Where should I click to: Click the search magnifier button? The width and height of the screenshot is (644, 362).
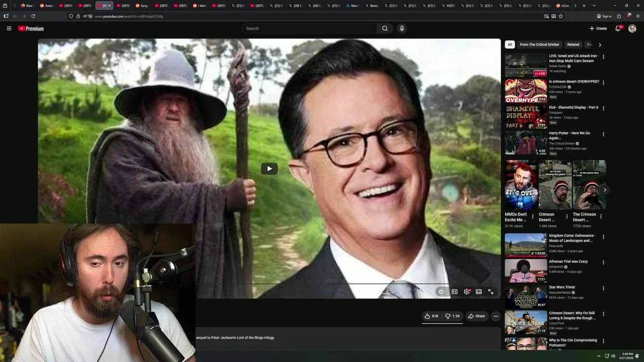(385, 29)
